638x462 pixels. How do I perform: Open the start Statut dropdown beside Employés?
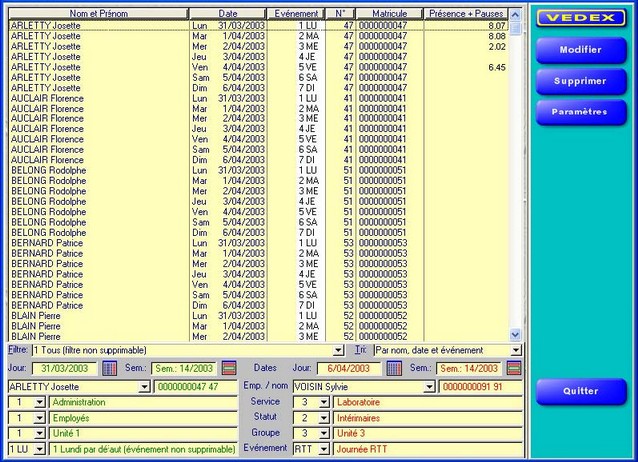(x=39, y=418)
